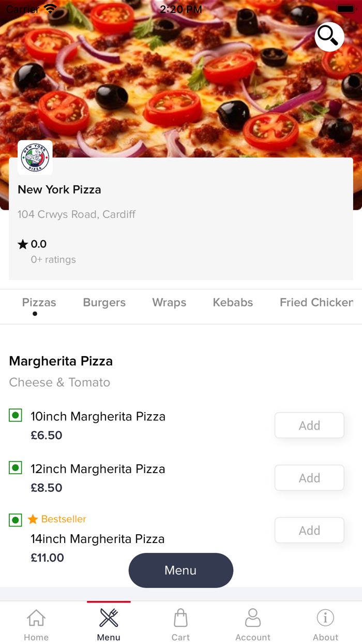
Task: Click the 104 Crwys Road, Cardiff address
Action: pos(77,214)
